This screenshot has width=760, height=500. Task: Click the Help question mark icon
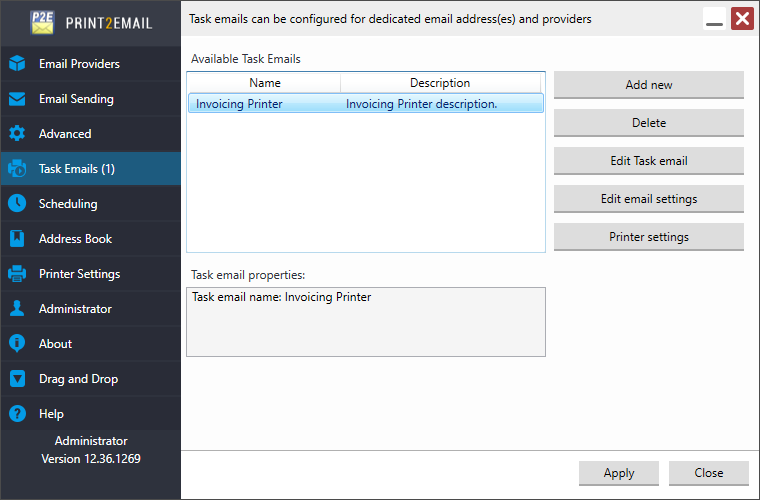[x=17, y=414]
